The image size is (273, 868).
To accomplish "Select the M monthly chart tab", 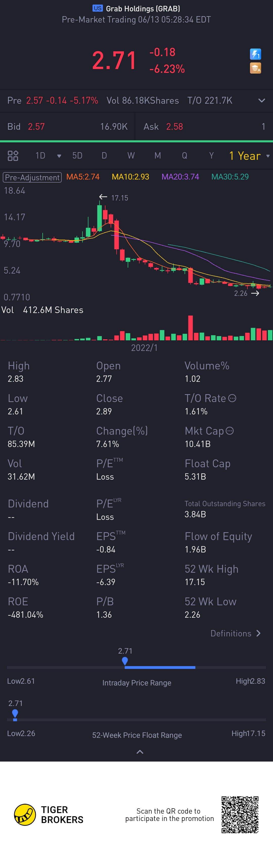I will [x=157, y=156].
